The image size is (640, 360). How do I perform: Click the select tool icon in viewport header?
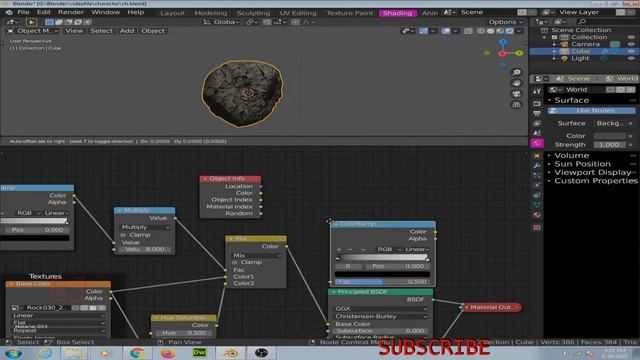pyautogui.click(x=31, y=22)
